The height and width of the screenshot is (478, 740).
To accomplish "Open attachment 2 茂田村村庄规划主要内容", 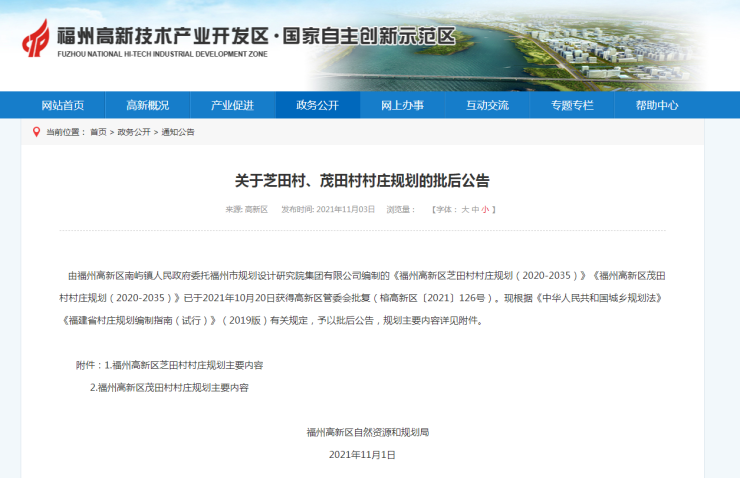I will [172, 387].
